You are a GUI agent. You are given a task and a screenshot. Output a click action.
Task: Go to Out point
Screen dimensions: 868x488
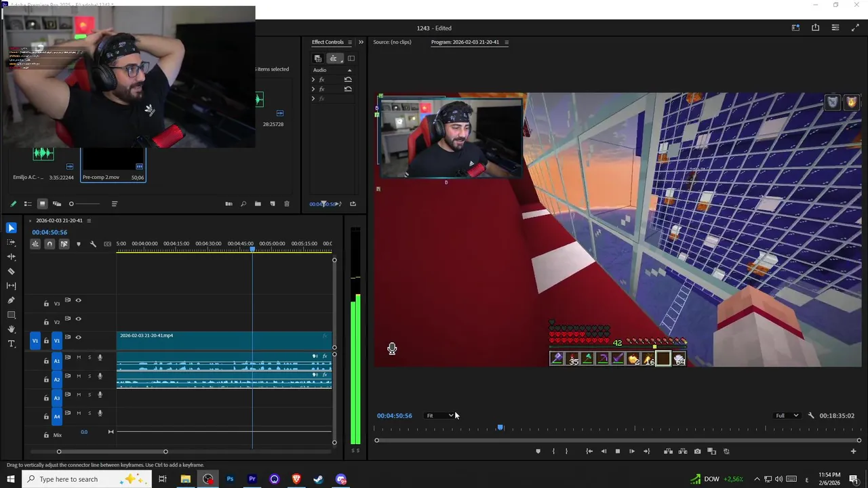pos(646,451)
